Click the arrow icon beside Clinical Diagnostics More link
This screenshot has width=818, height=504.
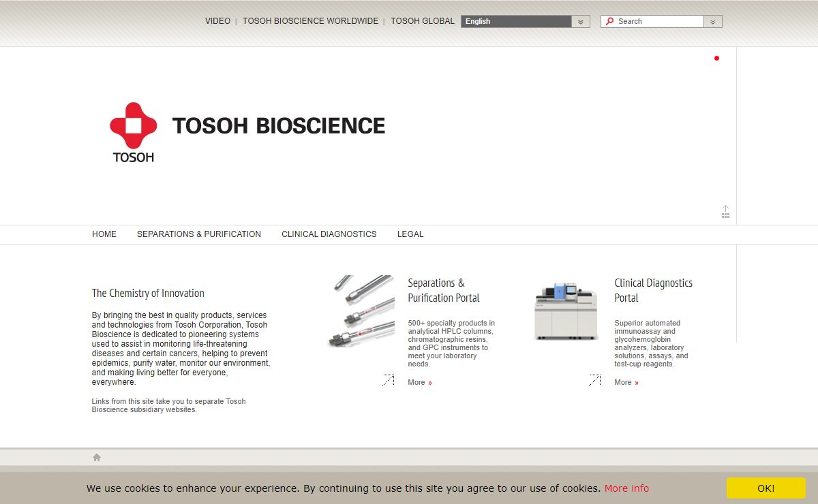coord(594,380)
